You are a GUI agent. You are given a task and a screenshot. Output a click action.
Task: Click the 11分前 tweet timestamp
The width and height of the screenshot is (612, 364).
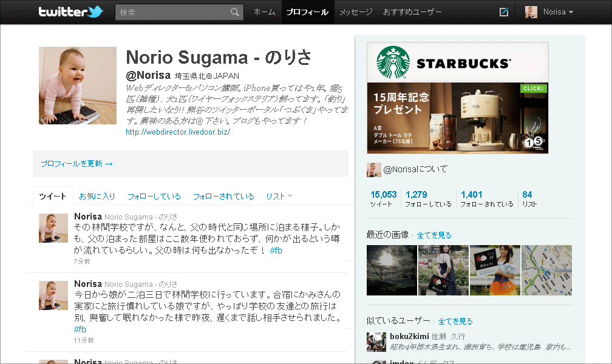pos(84,340)
